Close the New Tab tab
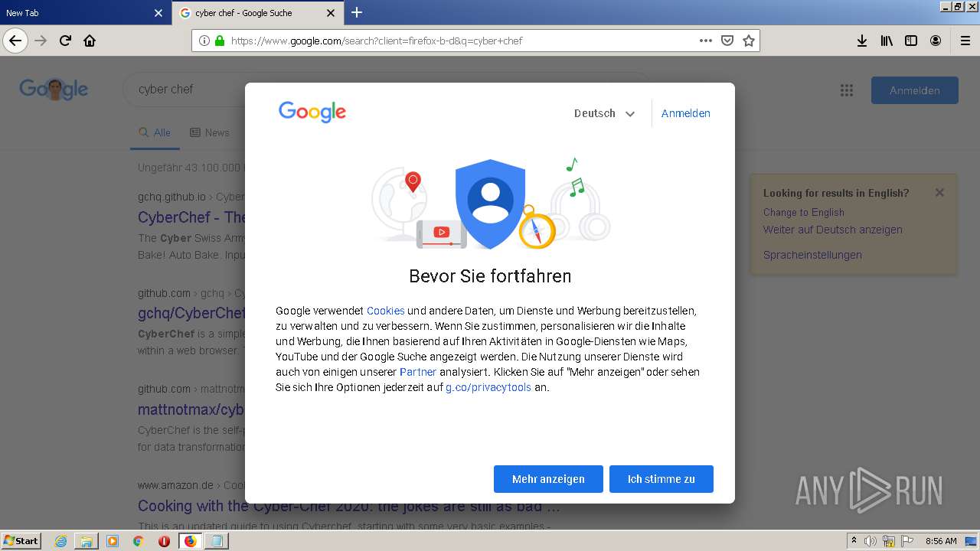The image size is (980, 551). pyautogui.click(x=158, y=13)
